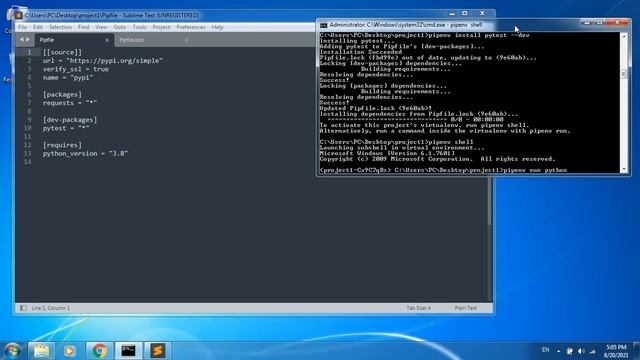Screen dimensions: 640x360
Task: Click Tab Size: 4 in status bar
Action: [418, 308]
